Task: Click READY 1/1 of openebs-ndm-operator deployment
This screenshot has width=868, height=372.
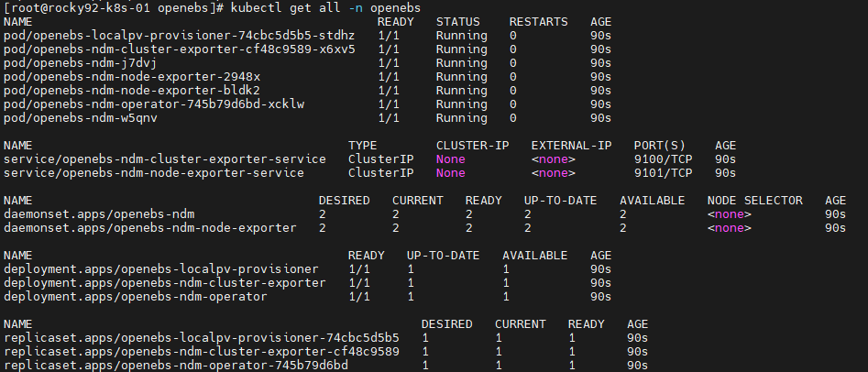Action: pyautogui.click(x=359, y=297)
